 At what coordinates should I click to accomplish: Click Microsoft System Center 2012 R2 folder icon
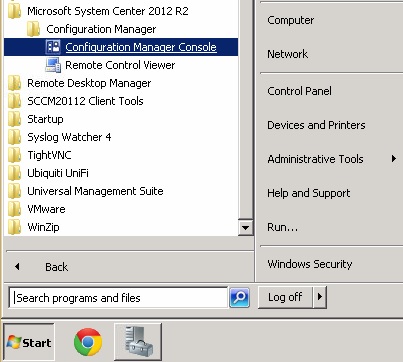14,11
